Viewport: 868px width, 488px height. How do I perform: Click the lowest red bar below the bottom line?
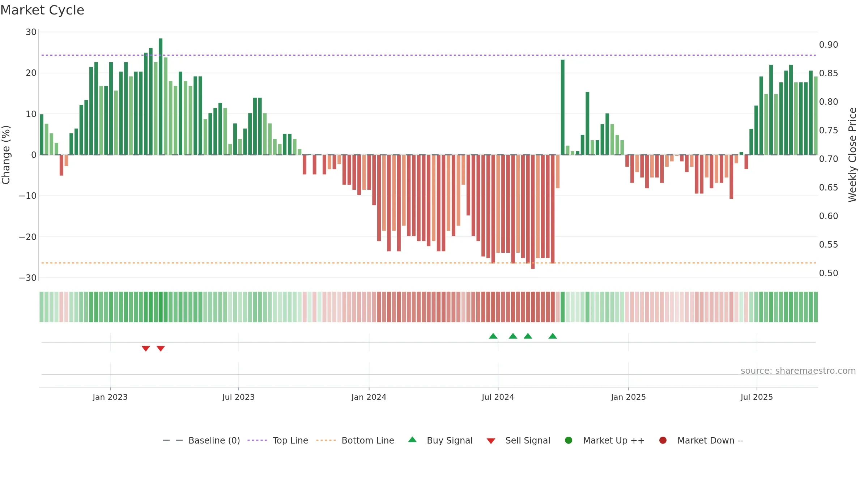(533, 212)
